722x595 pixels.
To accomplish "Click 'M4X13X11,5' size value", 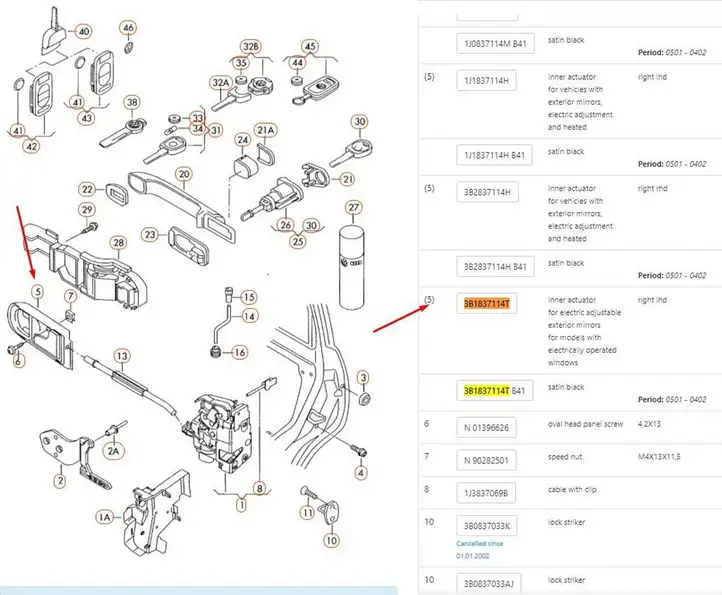I will coord(659,457).
